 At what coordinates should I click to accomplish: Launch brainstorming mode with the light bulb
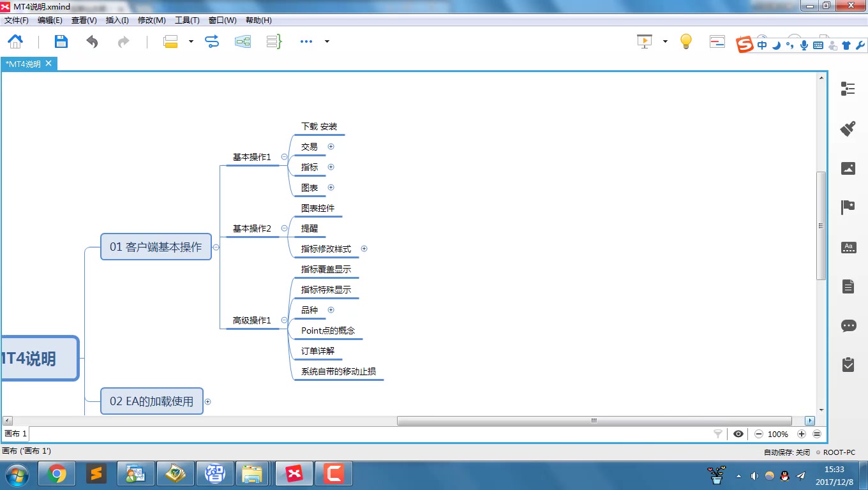click(x=686, y=41)
